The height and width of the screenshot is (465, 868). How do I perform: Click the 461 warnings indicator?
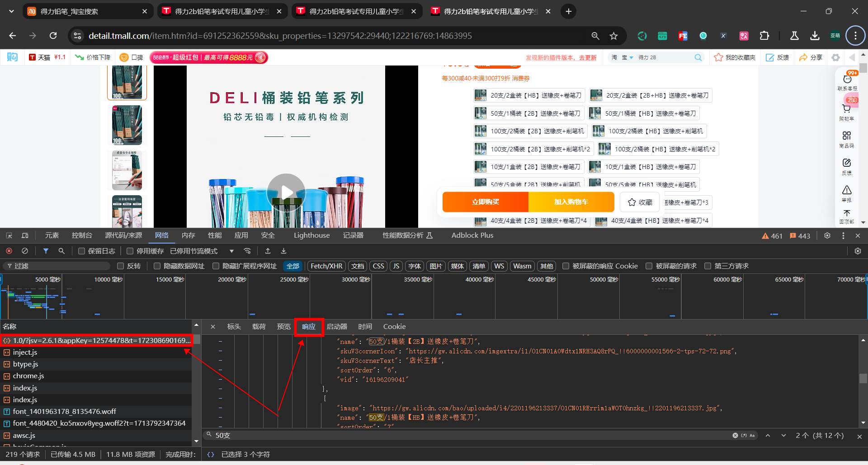coord(772,236)
